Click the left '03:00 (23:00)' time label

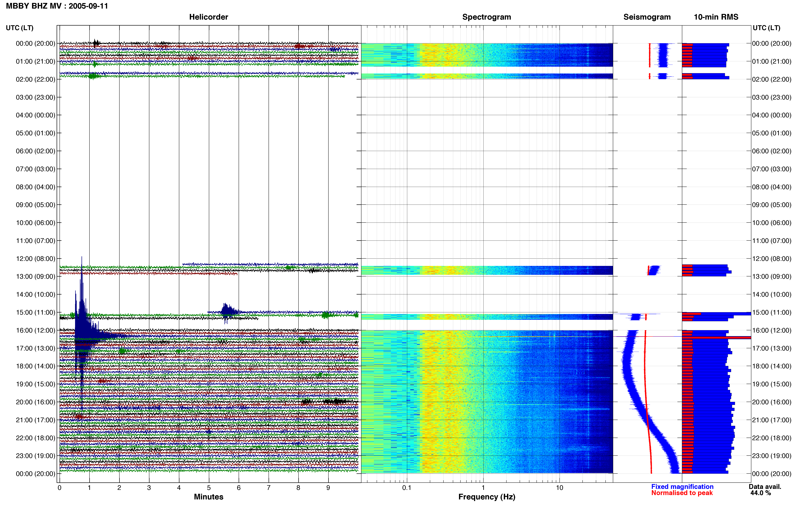[x=36, y=97]
